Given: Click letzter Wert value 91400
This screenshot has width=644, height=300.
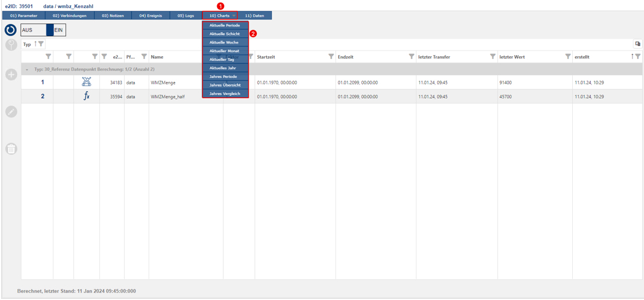Looking at the screenshot, I should click(x=505, y=83).
